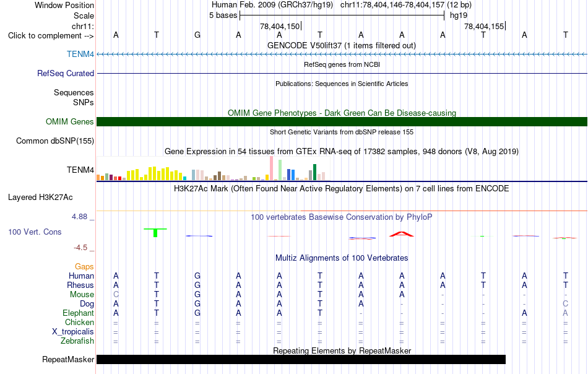Screen dimensions: 588x374
Task: Click the dark green GTEx expression bar
Action: [314, 172]
